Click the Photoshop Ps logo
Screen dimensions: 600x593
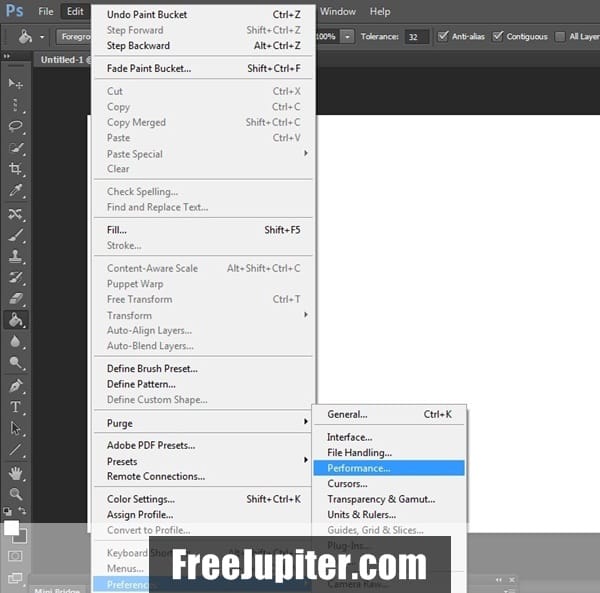tap(15, 11)
